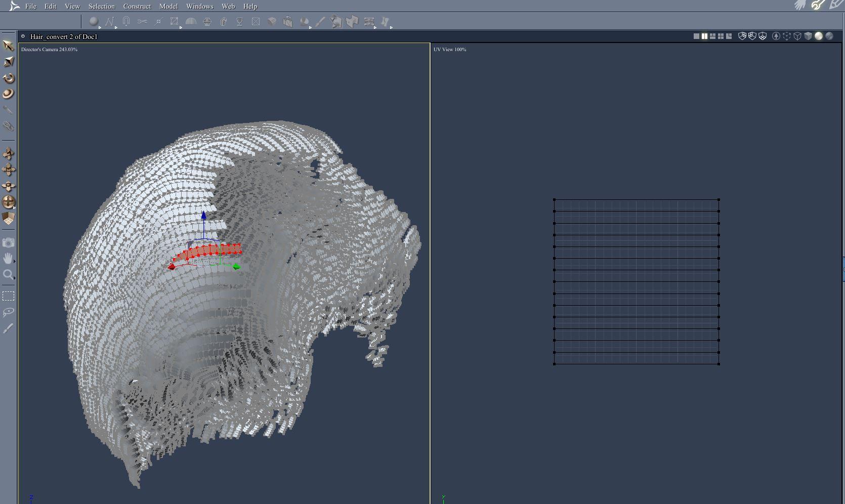Screen dimensions: 845x504
Task: Select the crossed square icon
Action: point(256,21)
